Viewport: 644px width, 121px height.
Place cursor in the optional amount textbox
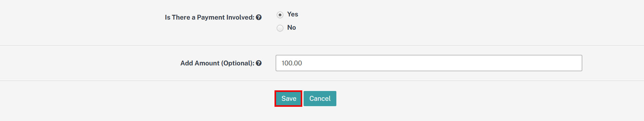pyautogui.click(x=429, y=63)
